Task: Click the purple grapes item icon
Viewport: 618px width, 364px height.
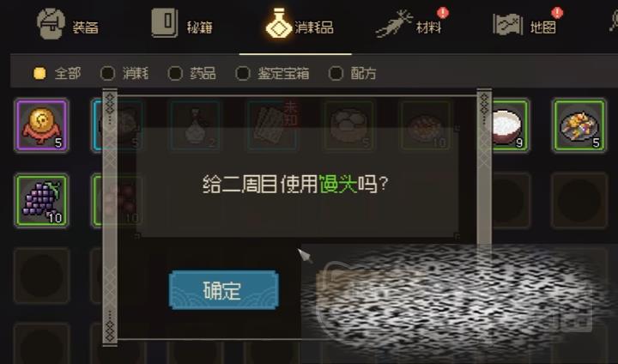Action: point(41,201)
